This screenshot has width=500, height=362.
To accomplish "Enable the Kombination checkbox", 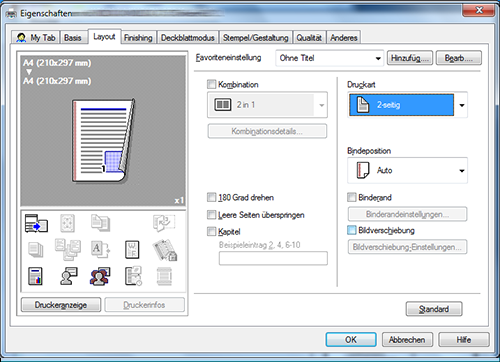I will 211,84.
